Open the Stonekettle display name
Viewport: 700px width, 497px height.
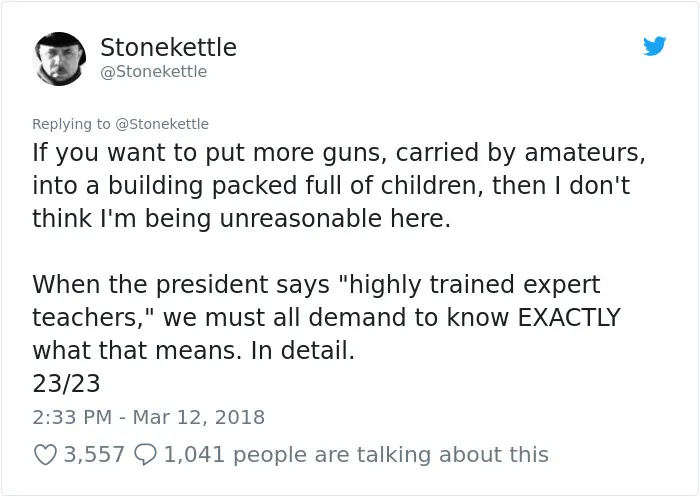[x=168, y=47]
